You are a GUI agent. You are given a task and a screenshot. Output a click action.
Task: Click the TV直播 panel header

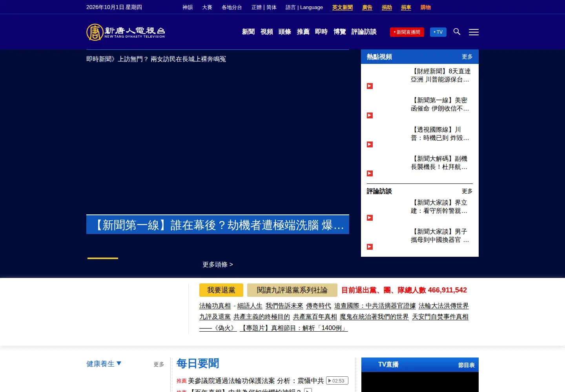point(420,365)
